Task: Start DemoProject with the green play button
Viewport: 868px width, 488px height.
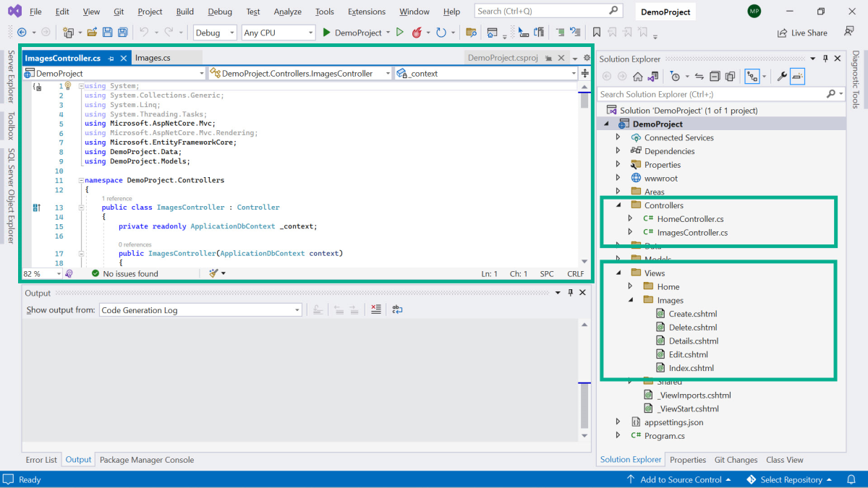Action: tap(352, 33)
